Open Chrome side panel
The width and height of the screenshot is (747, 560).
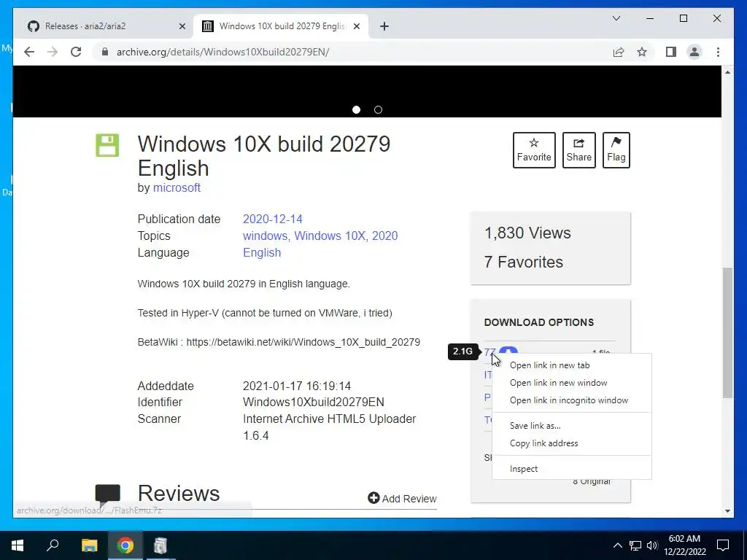coord(671,52)
